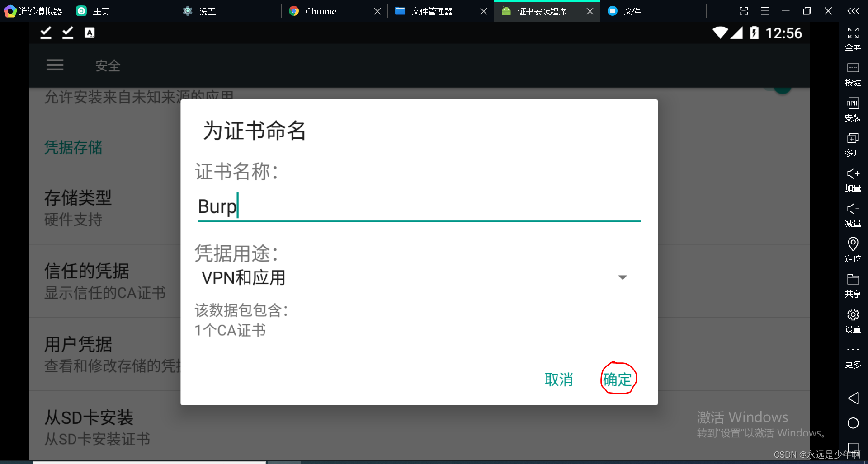Click the clock showing 12:56
This screenshot has height=464, width=868.
(x=783, y=33)
